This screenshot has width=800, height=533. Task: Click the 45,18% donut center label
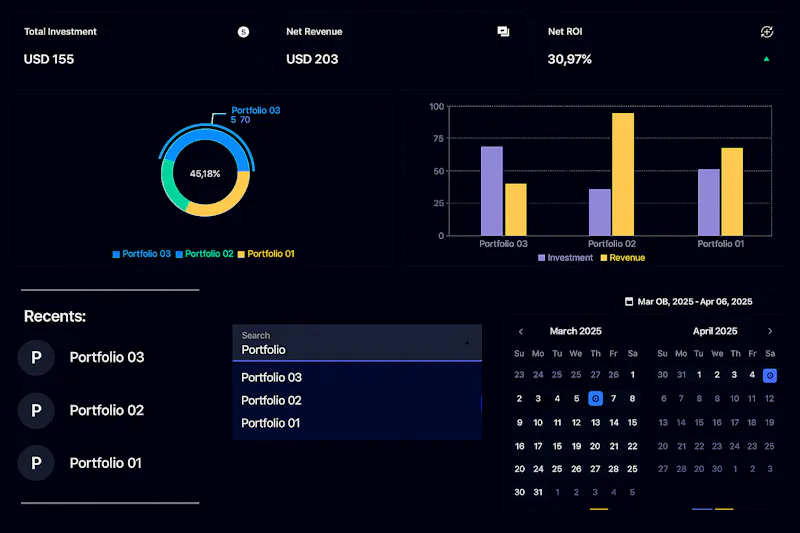[205, 174]
